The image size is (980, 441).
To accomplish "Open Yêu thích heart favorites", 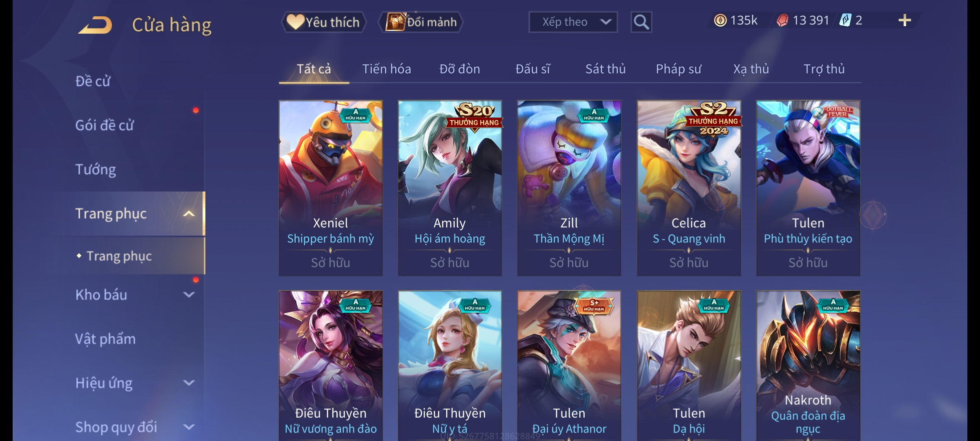I will (x=324, y=22).
